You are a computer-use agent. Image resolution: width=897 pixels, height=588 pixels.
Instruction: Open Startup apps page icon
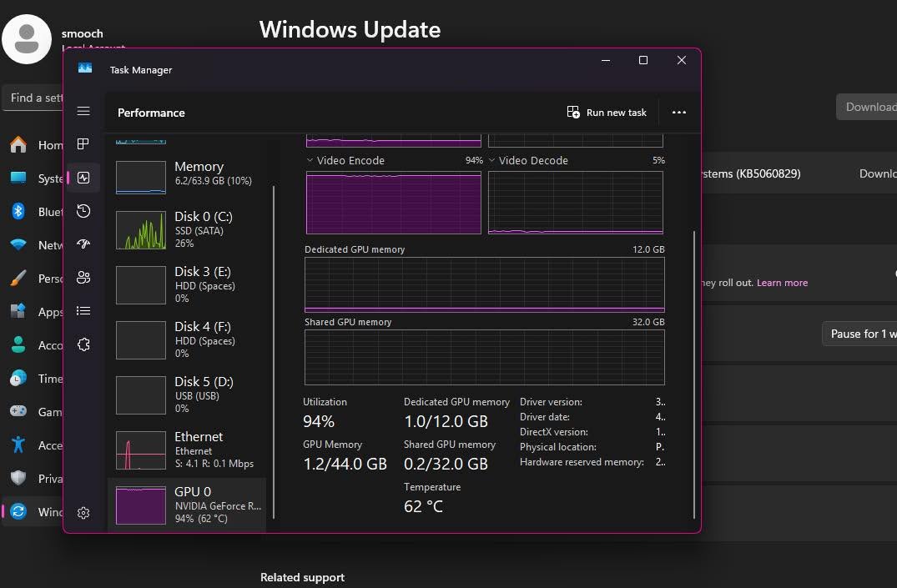pos(83,244)
